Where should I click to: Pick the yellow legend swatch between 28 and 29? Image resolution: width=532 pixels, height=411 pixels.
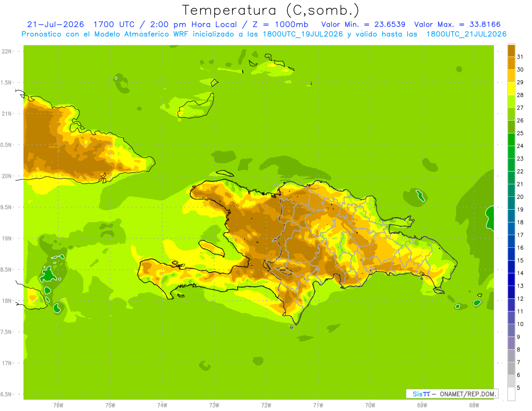point(511,89)
